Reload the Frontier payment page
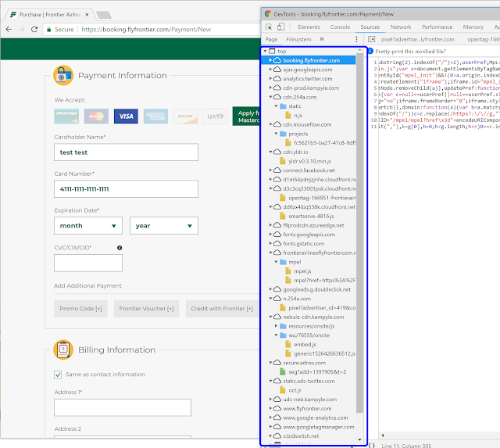Viewport: 500px width, 448px height. (x=34, y=30)
